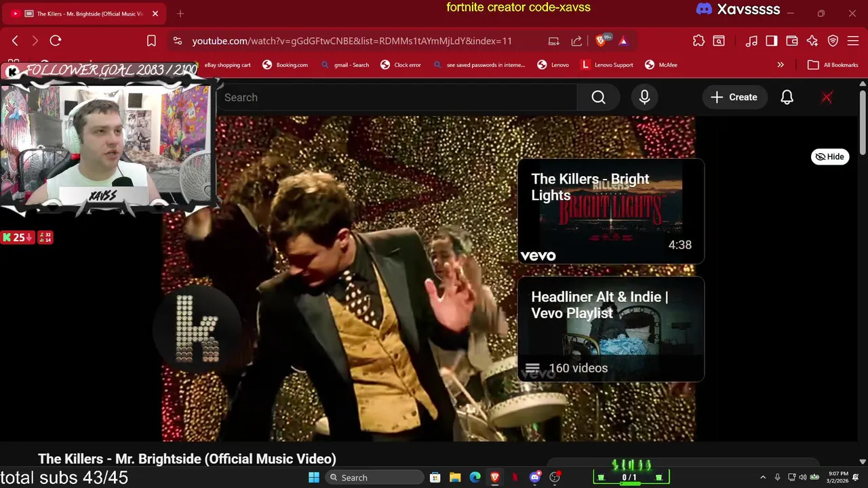Open Booking.com bookmark
The height and width of the screenshot is (488, 868).
(285, 65)
